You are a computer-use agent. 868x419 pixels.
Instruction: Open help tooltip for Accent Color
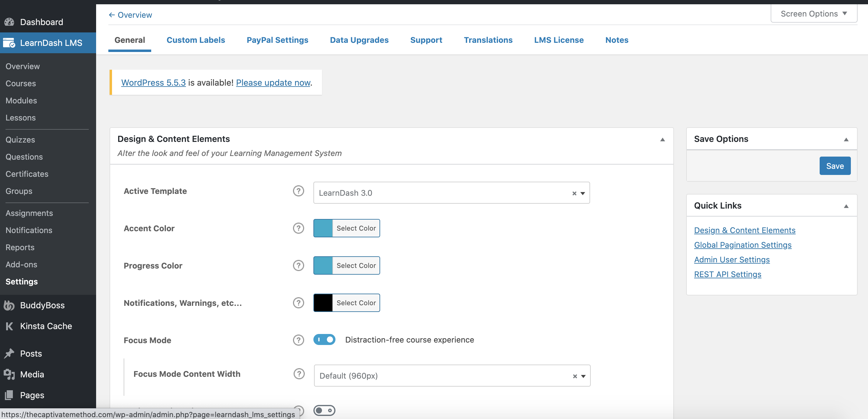click(298, 228)
